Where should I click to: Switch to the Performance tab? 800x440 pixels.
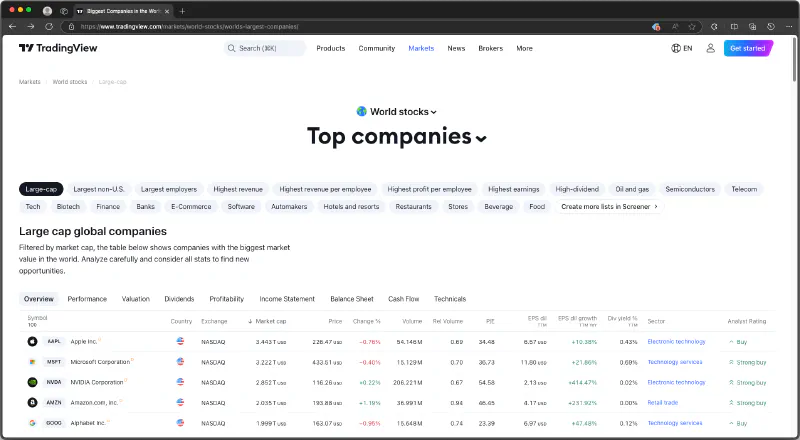click(87, 299)
